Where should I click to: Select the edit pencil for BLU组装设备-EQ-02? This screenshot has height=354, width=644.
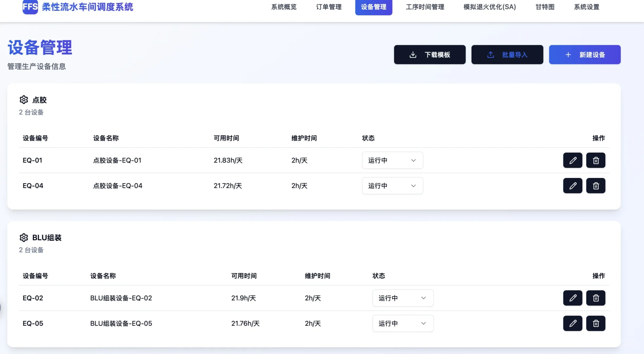click(573, 298)
